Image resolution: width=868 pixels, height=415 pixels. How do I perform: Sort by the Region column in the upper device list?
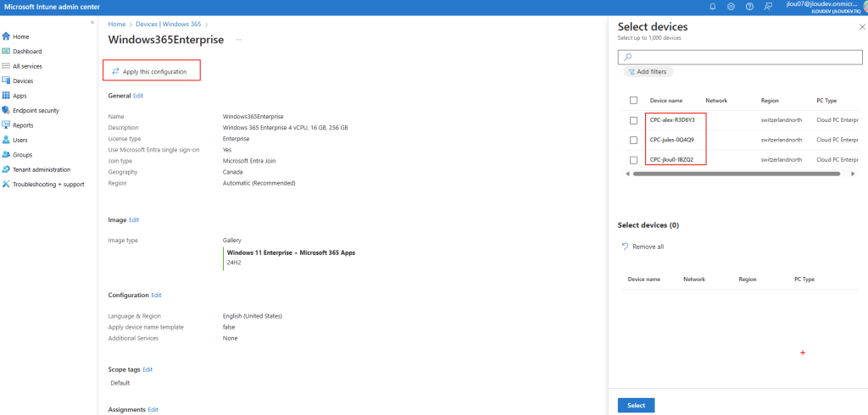click(770, 101)
